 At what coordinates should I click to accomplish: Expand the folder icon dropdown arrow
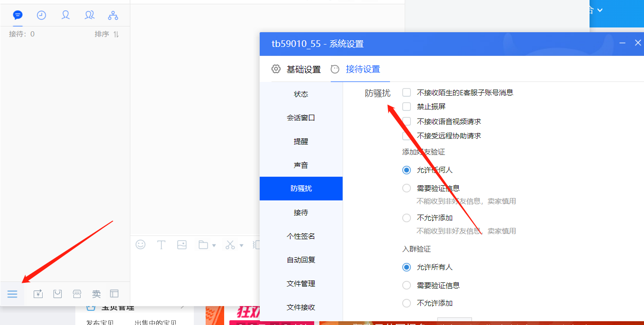point(214,245)
